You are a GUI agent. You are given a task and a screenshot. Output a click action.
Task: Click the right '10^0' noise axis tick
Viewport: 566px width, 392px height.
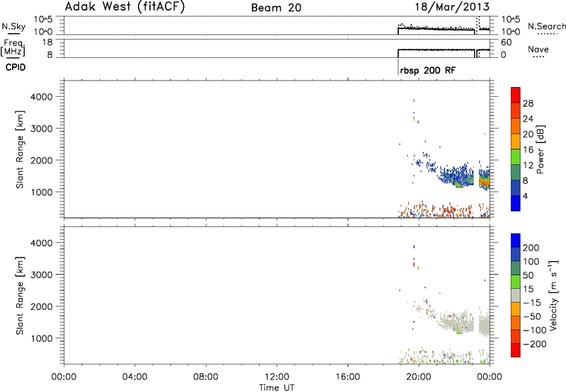[511, 32]
